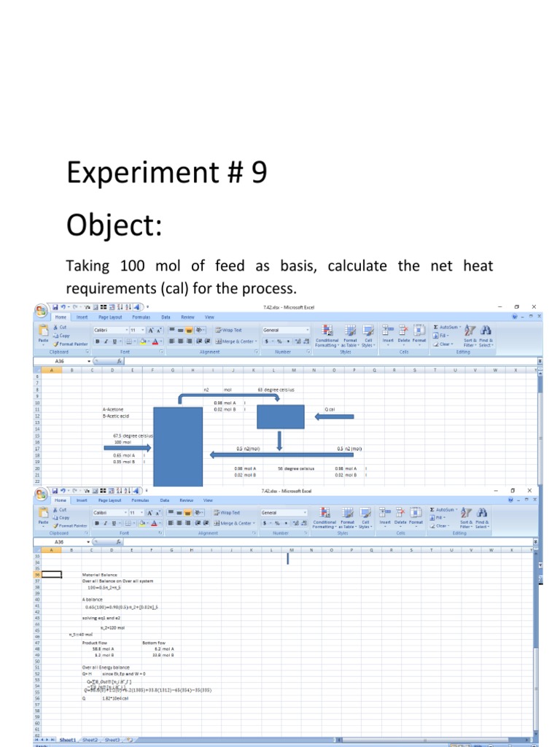Image resolution: width=560 pixels, height=747 pixels.
Task: Select Format Painter in the upper Excel window
Action: [x=70, y=344]
